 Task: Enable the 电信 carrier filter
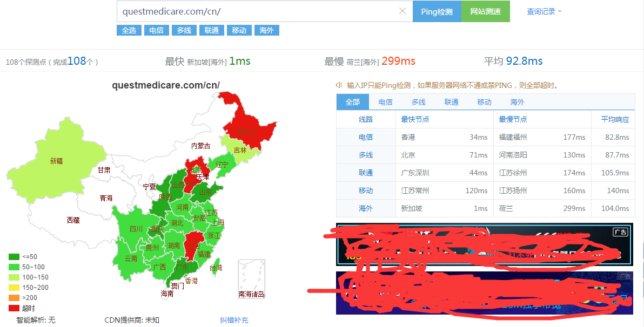click(x=156, y=30)
